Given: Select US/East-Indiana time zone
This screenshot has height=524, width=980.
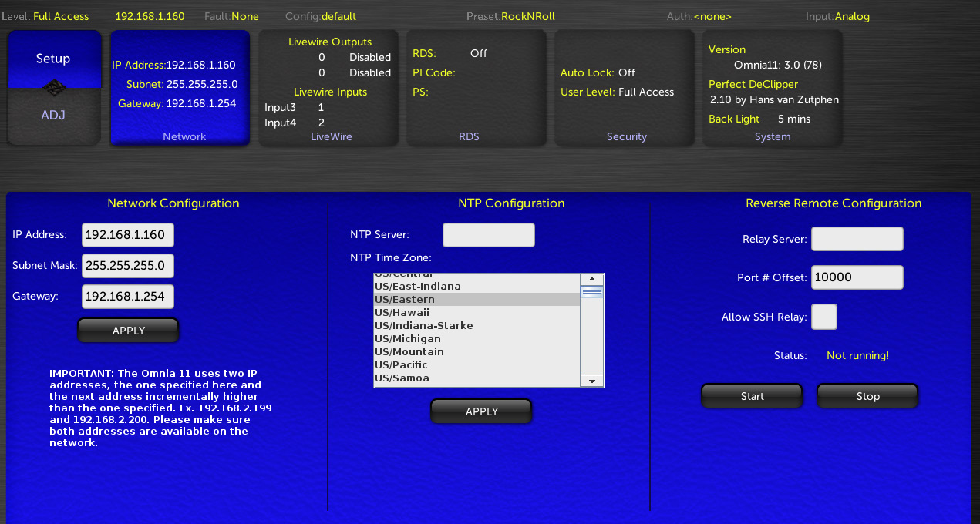Looking at the screenshot, I should (x=477, y=287).
